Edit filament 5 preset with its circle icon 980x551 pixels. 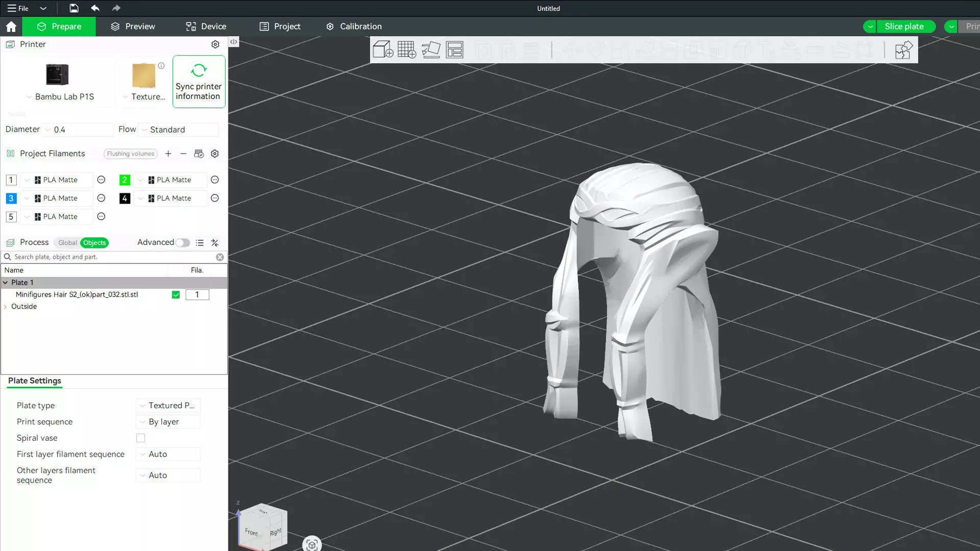(x=101, y=216)
